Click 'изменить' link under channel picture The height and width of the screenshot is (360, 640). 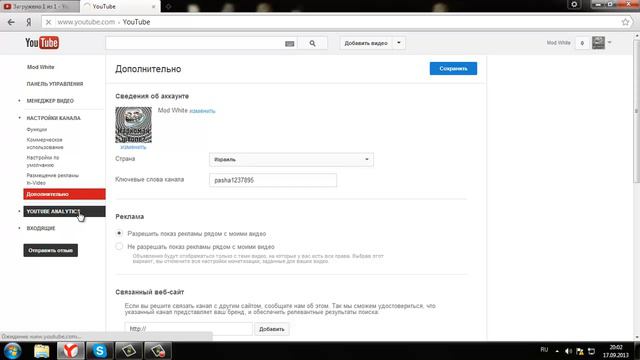click(133, 147)
